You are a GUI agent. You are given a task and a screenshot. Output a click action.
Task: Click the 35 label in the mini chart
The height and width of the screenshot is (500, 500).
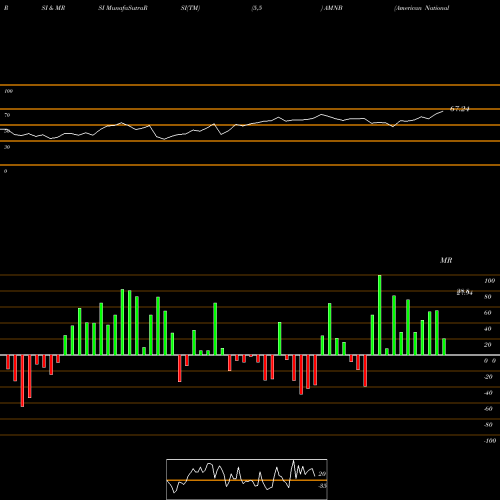click(x=322, y=486)
